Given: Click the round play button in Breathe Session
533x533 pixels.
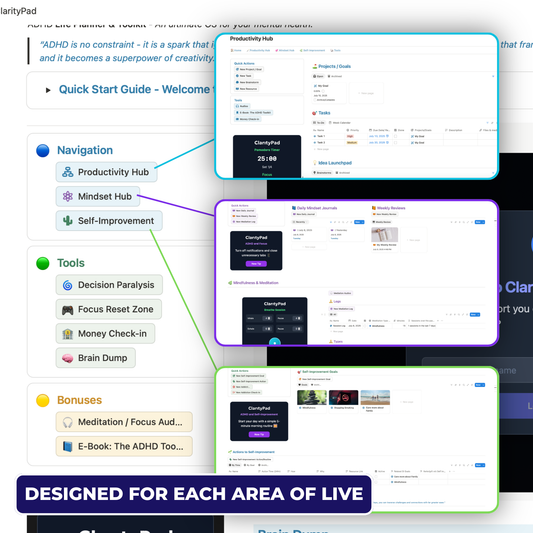Looking at the screenshot, I should 275,342.
